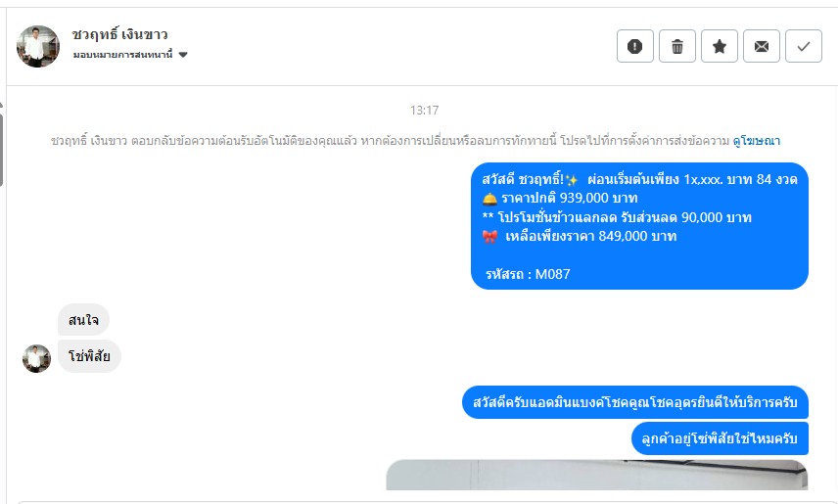
Task: Click the small avatar beside โซ่พิสัย message
Action: click(36, 358)
